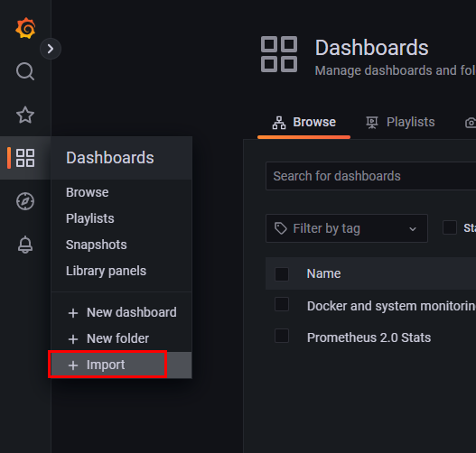Switch to the Playlists tab

(x=400, y=122)
